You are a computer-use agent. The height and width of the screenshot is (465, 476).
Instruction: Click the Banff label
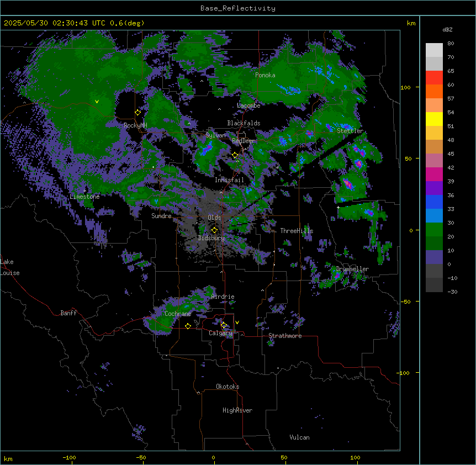[68, 313]
